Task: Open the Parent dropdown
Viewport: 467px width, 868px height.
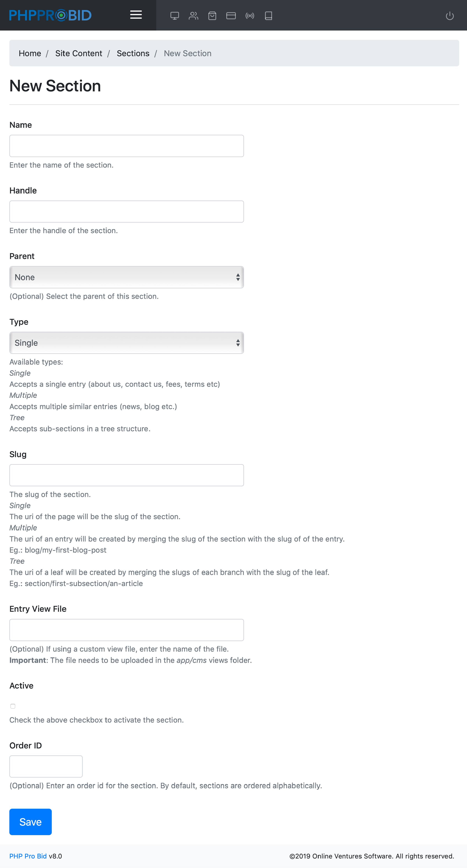Action: pos(126,277)
